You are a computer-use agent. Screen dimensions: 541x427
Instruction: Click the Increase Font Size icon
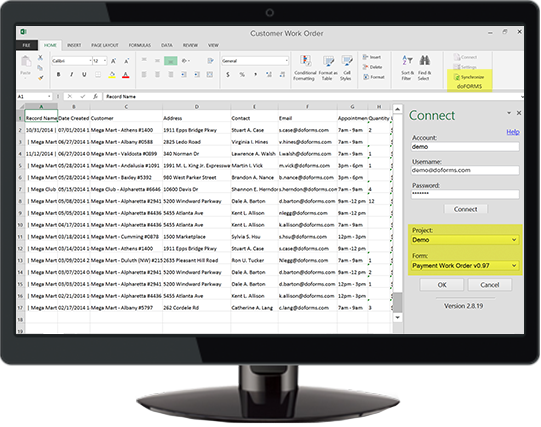113,61
